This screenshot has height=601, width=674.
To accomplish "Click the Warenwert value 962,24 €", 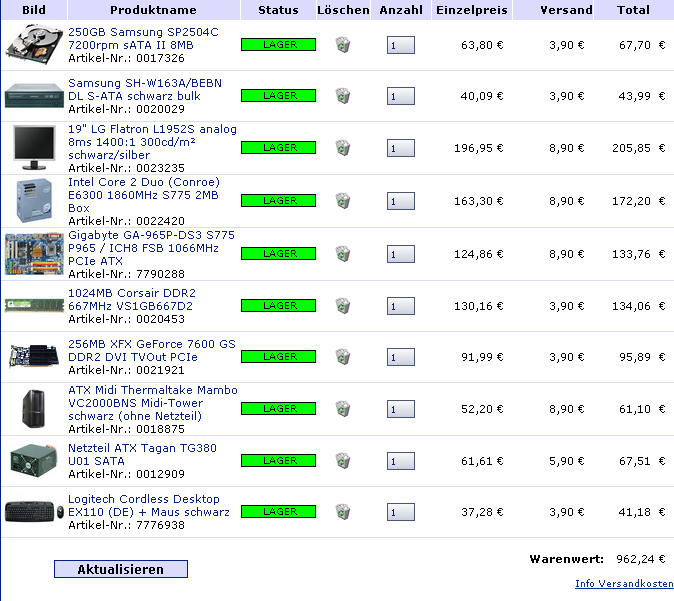I will 640,559.
